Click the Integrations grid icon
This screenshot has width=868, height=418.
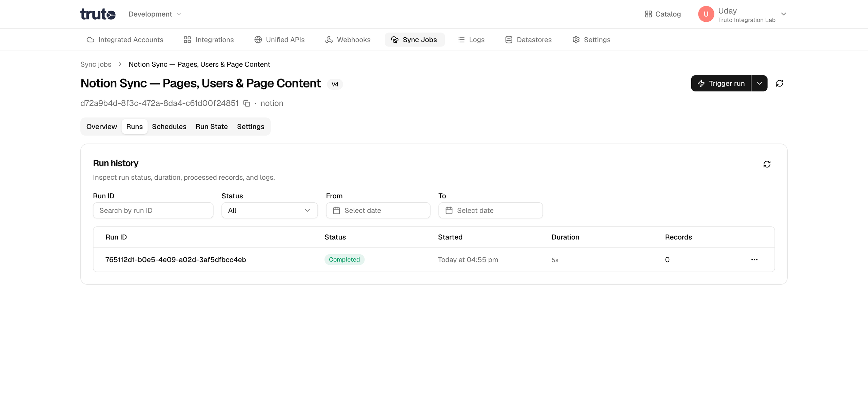click(x=187, y=40)
